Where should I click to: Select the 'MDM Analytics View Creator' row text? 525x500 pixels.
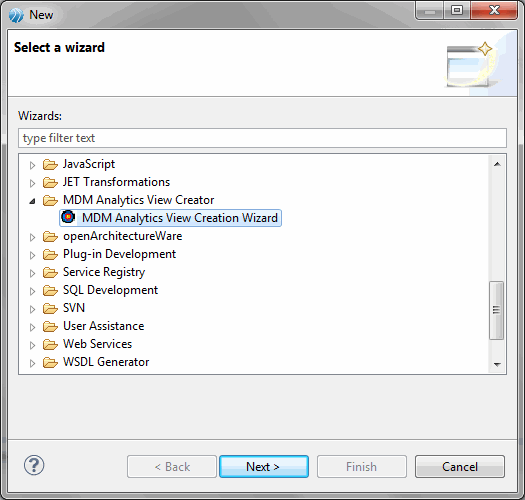[139, 200]
